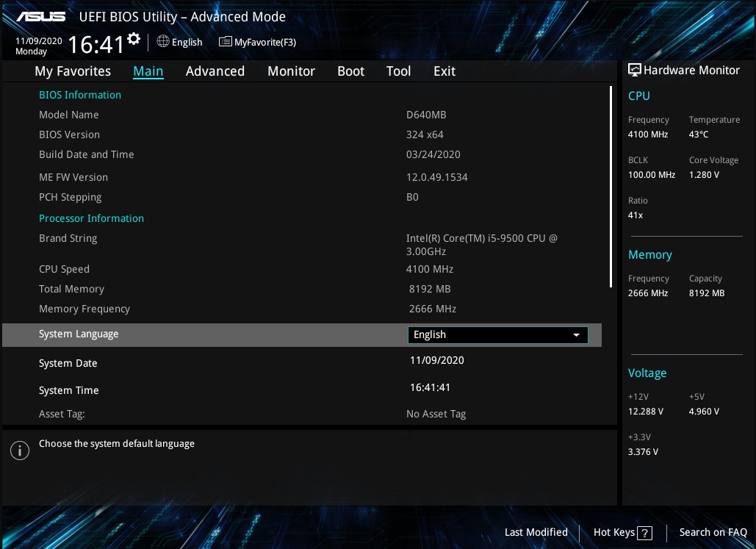Screen dimensions: 756x549
Task: Click Last Modified
Action: pos(536,532)
